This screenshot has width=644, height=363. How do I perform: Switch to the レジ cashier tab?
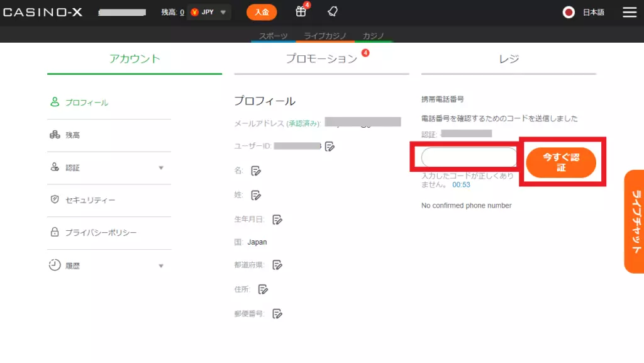point(509,59)
